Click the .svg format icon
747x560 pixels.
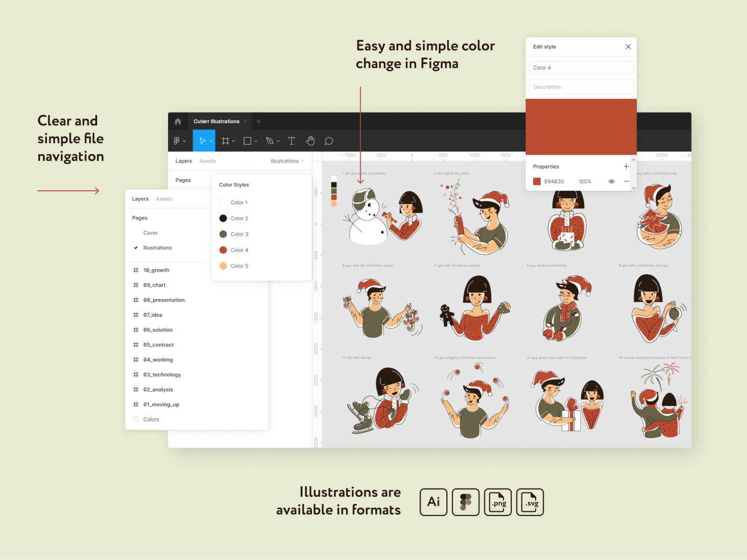point(530,502)
